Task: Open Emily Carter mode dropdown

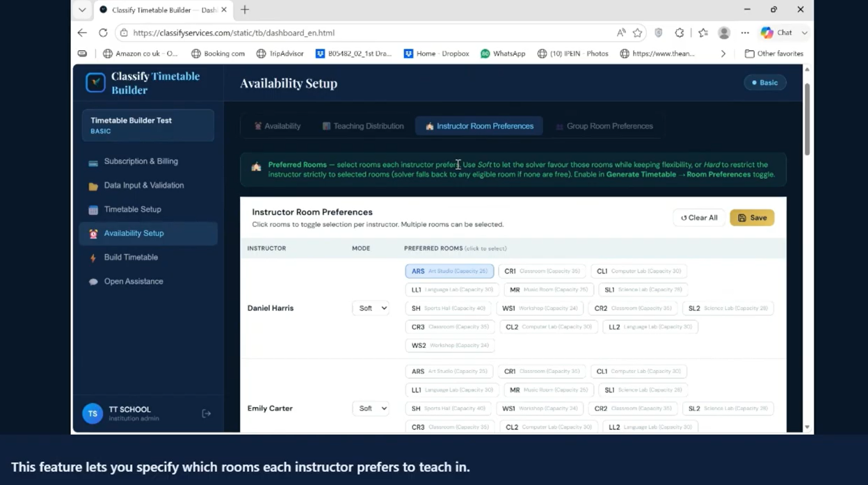Action: (371, 408)
